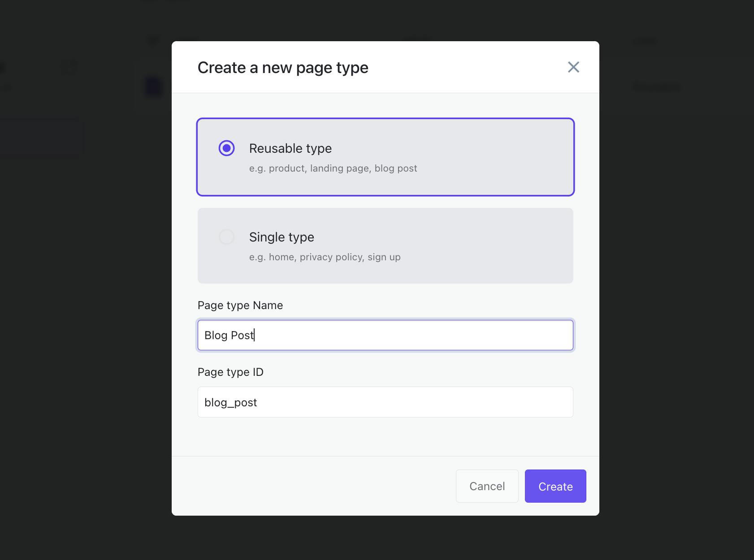Click the grid-like icon in the dimmed background
Image resolution: width=754 pixels, height=560 pixels.
point(69,67)
